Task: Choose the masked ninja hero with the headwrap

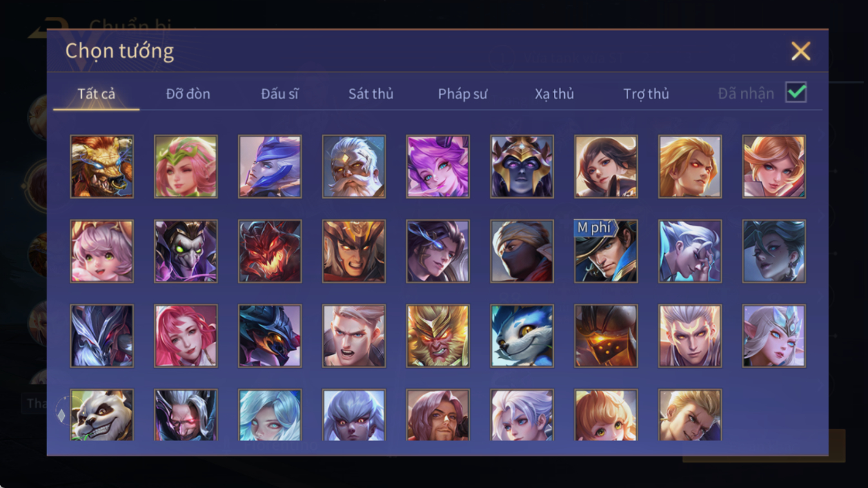Action: [522, 251]
